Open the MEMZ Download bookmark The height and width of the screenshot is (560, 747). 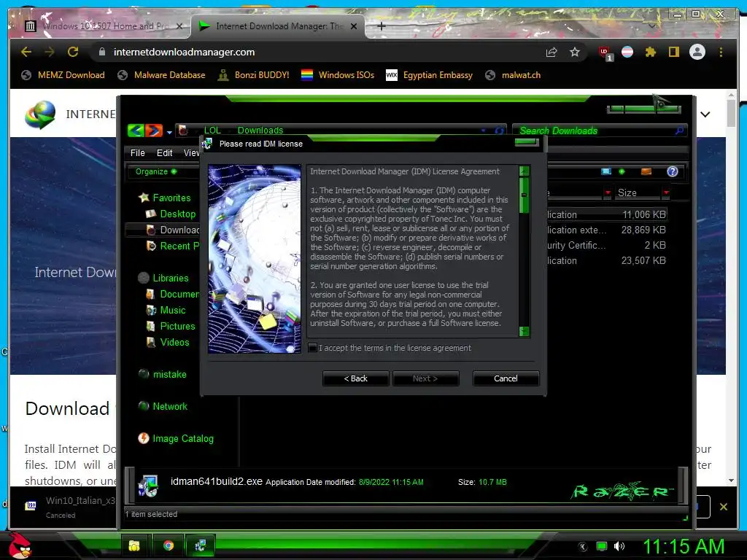[63, 75]
